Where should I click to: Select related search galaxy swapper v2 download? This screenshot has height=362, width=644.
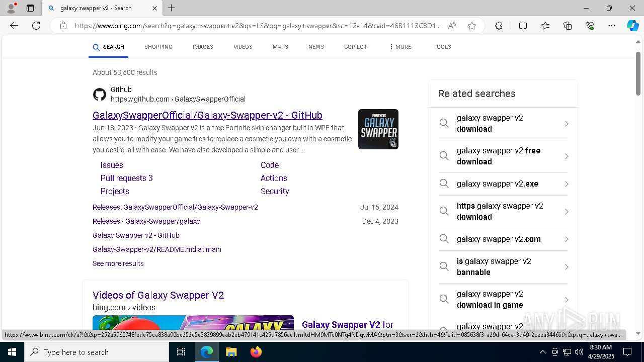[x=503, y=124]
